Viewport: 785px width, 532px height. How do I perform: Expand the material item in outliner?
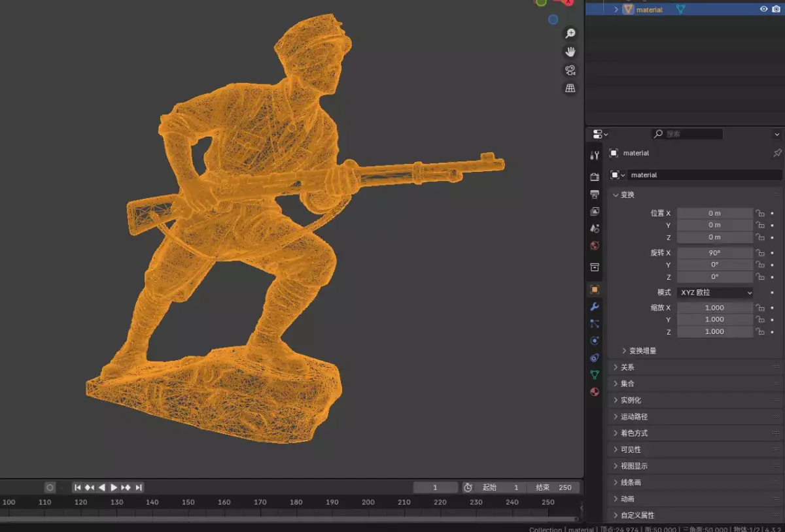click(x=616, y=9)
